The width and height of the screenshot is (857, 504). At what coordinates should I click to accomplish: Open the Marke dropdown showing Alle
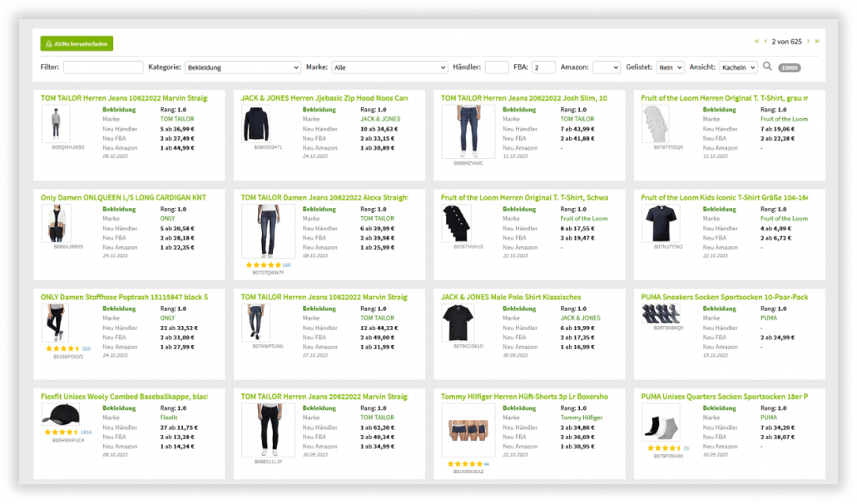coord(389,67)
